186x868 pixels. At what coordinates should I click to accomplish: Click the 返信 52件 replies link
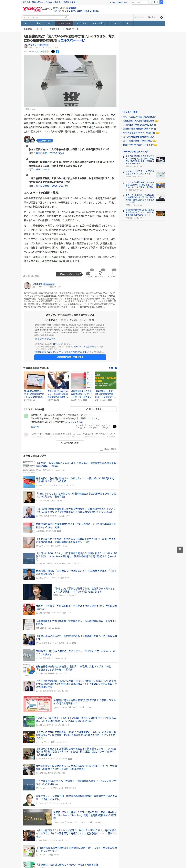[x=35, y=427]
